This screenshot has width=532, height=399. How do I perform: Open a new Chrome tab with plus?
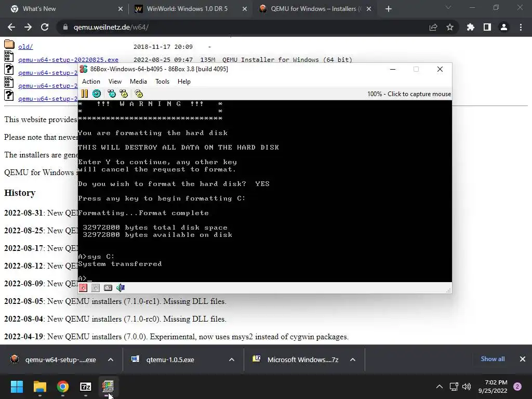click(389, 9)
